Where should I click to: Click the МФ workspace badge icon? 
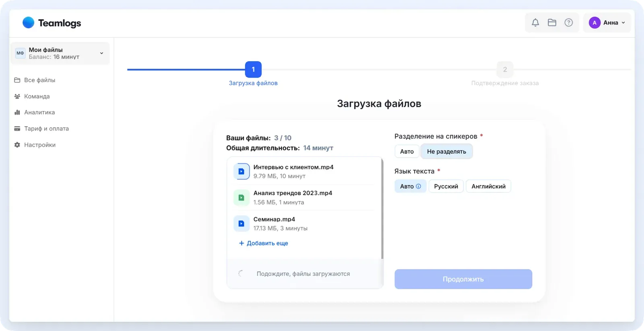pos(20,53)
